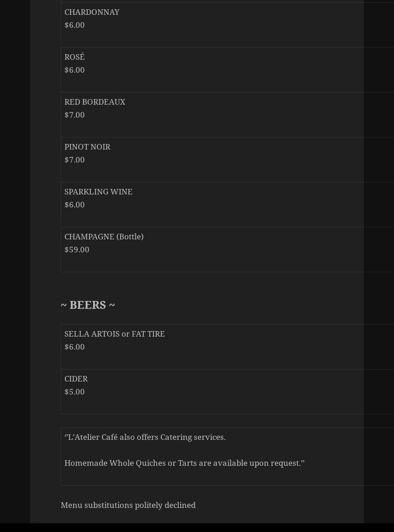The height and width of the screenshot is (532, 394).
Task: Click the SELLA ARTOIS or FAT TIRE item
Action: click(x=114, y=334)
